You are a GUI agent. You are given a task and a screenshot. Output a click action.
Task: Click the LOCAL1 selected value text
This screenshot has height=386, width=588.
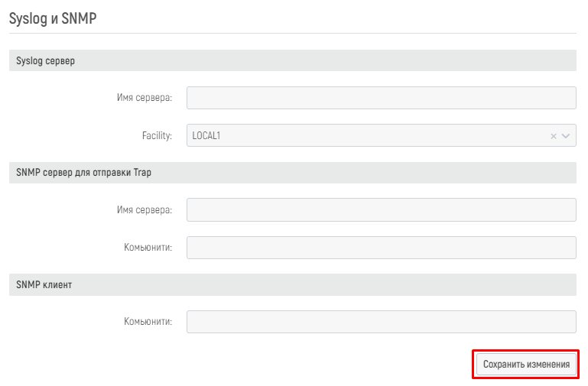click(x=206, y=136)
